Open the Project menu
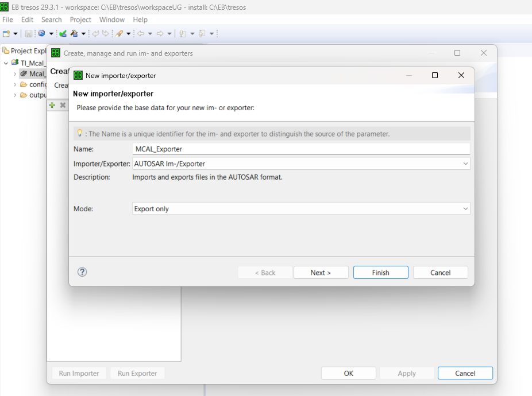Viewport: 532px width, 396px height. (80, 20)
